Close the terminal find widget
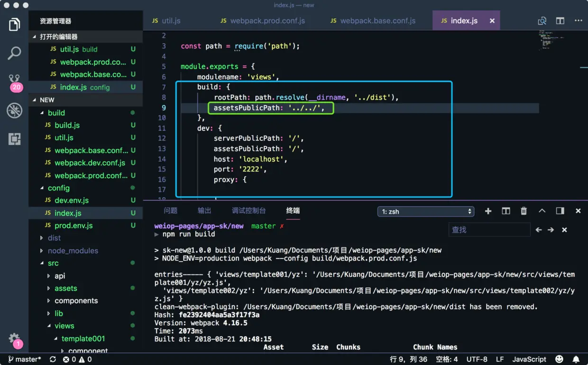The image size is (588, 365). click(x=564, y=229)
